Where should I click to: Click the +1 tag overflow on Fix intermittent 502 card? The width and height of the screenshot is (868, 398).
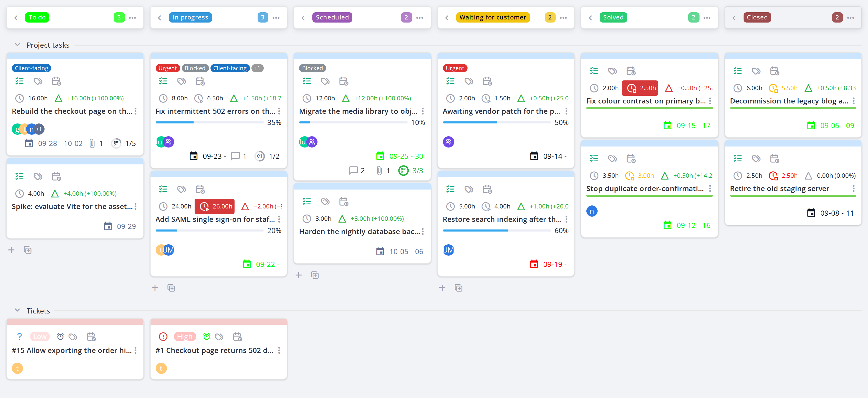click(x=257, y=68)
